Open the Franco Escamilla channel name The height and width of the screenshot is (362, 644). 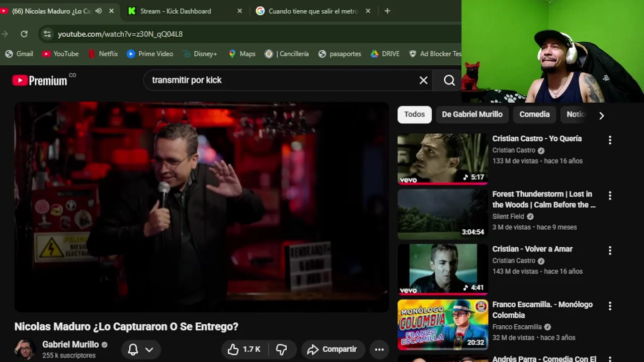click(517, 327)
